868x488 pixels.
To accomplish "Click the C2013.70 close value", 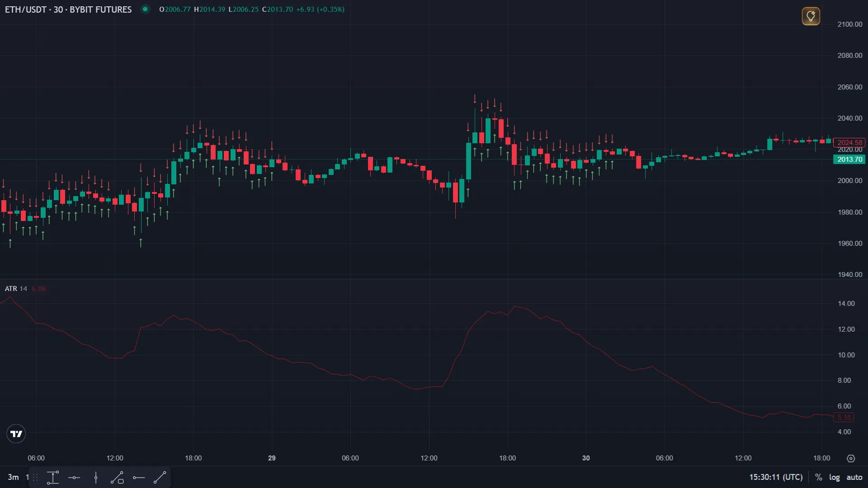I will (278, 9).
